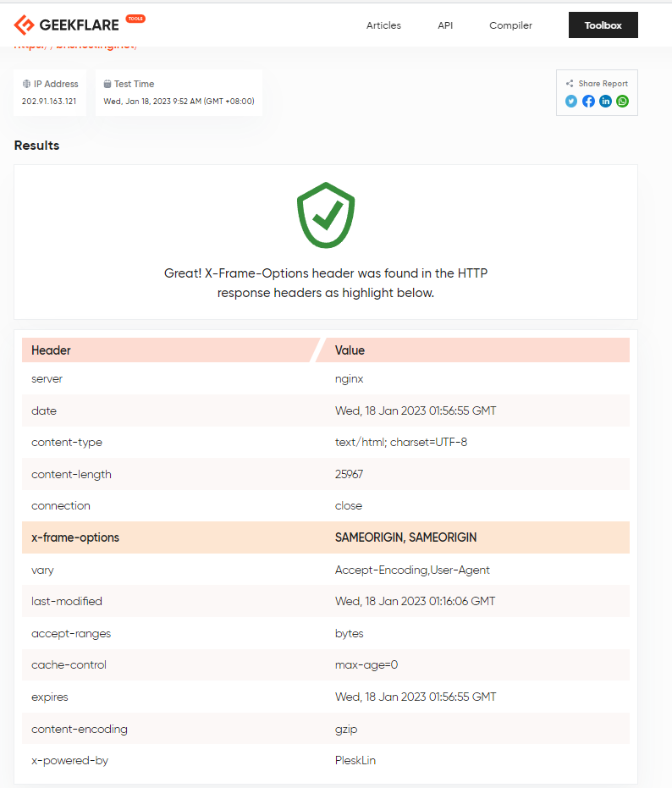Click the IP Address globe icon
The width and height of the screenshot is (672, 788).
coord(26,84)
